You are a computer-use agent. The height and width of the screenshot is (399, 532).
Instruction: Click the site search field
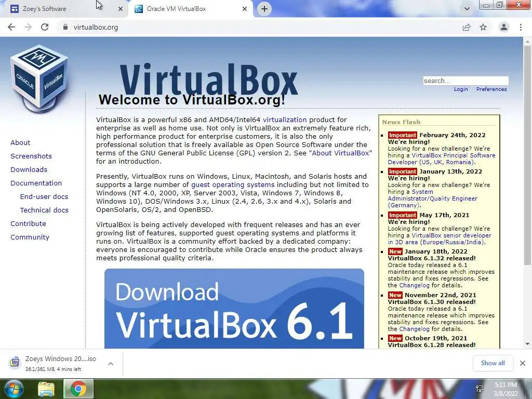coord(466,81)
